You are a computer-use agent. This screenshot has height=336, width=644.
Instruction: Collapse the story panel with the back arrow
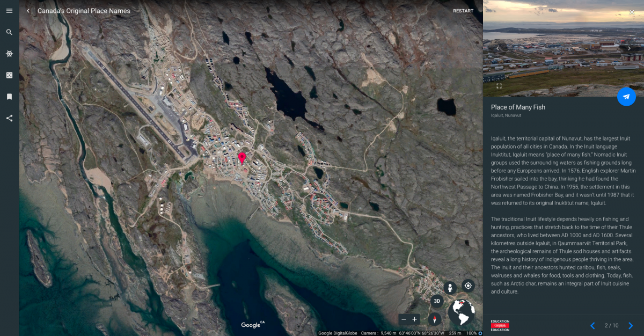[x=28, y=10]
